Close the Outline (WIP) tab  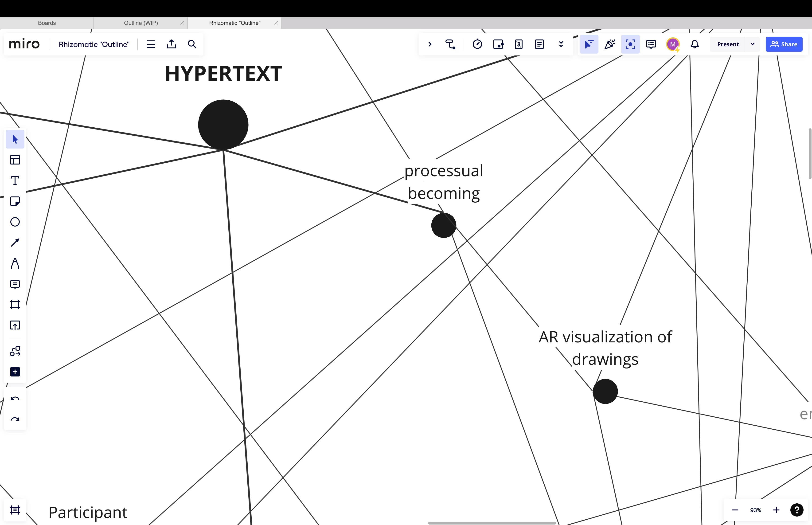[182, 23]
